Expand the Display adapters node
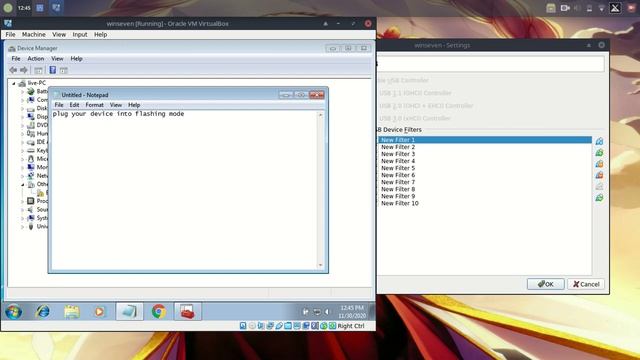Screen dimensions: 640x360 tap(22, 117)
